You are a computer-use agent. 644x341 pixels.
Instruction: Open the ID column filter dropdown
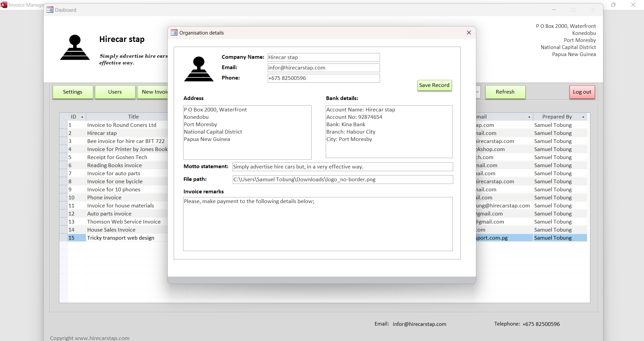click(82, 117)
